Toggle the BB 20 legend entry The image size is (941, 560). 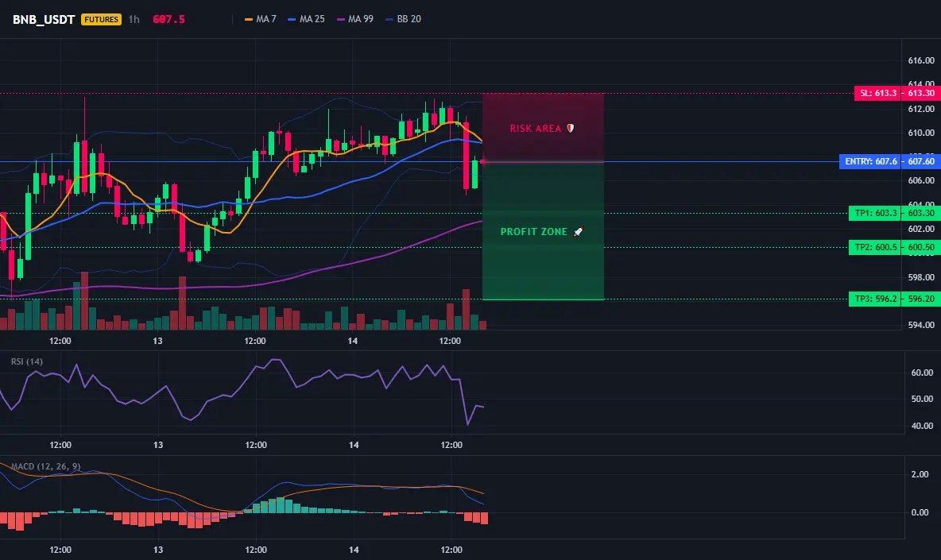[x=403, y=19]
